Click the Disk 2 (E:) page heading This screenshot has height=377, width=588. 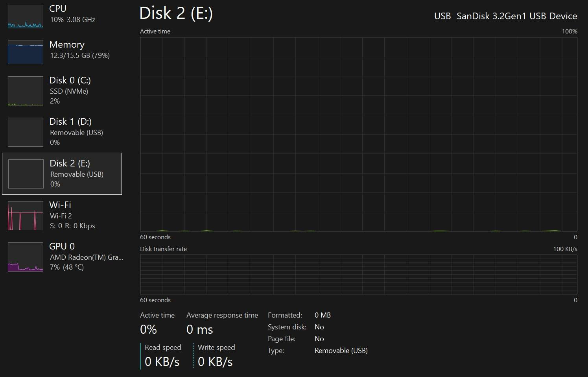176,13
